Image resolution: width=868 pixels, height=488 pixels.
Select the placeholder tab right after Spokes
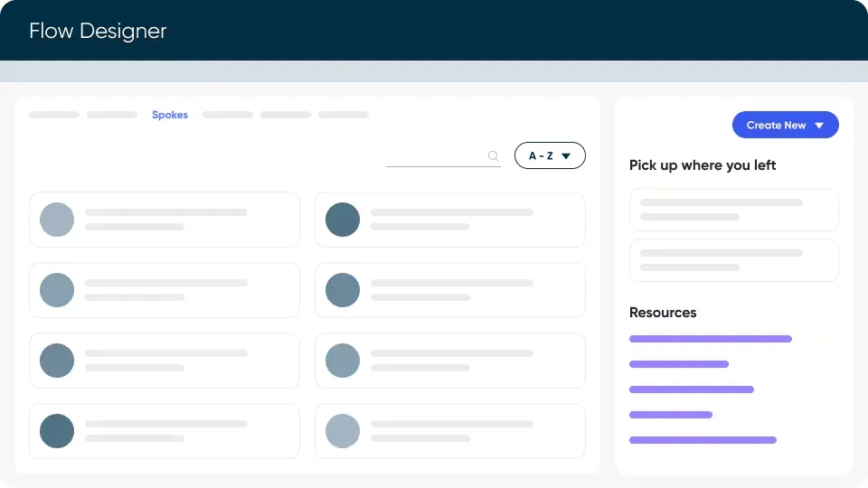click(228, 115)
